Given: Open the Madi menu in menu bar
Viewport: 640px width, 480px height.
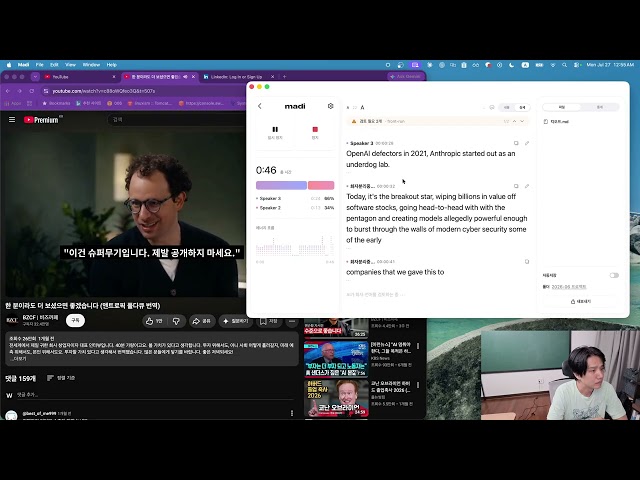Looking at the screenshot, I should 23,65.
